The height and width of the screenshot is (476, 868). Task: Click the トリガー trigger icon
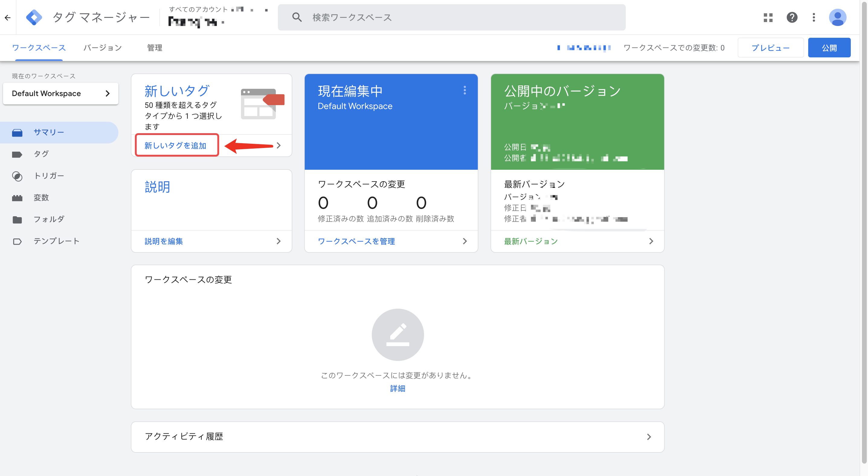17,176
